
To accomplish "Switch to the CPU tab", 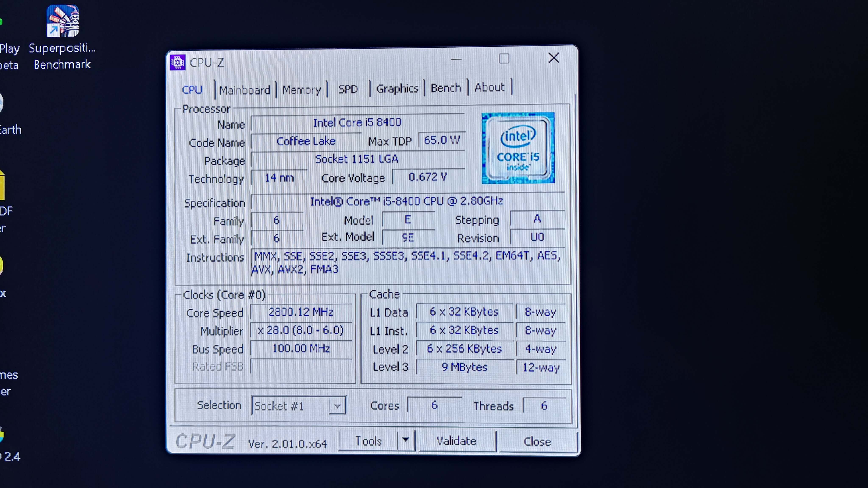I will [x=192, y=90].
